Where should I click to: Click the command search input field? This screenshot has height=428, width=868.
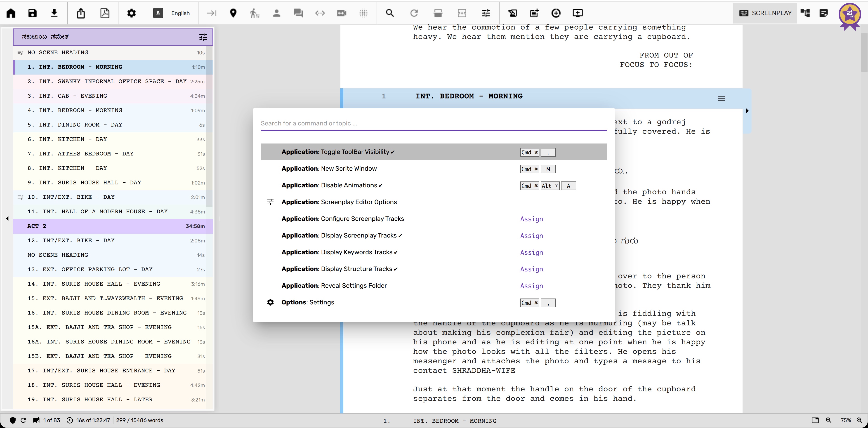(x=433, y=123)
